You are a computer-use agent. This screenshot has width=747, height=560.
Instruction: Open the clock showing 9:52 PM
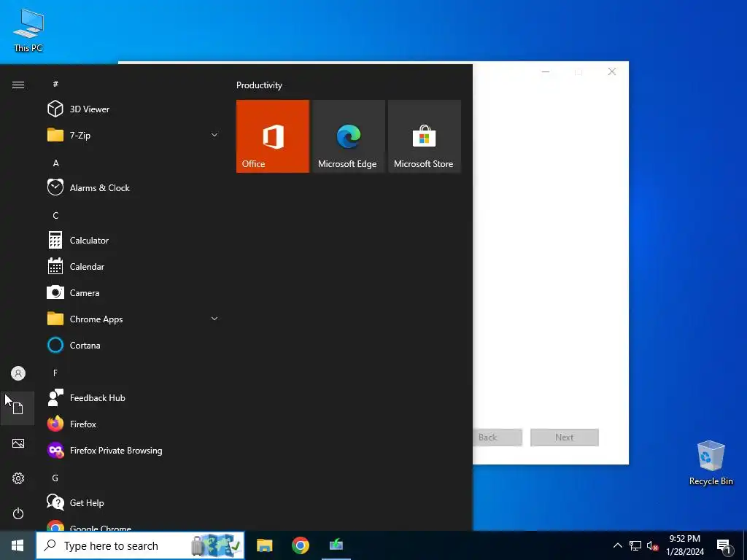[x=684, y=545]
